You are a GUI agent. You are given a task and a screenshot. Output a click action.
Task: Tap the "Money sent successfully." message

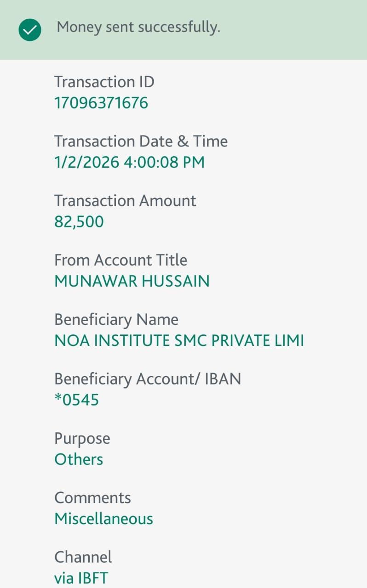[x=138, y=28]
